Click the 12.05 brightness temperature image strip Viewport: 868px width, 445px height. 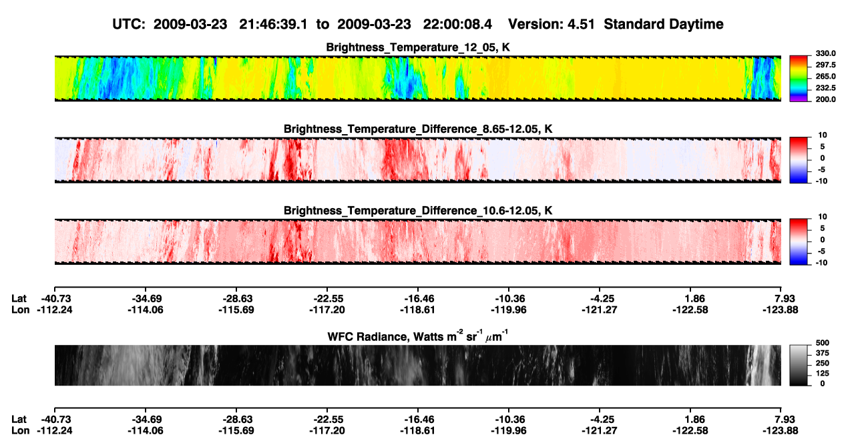point(417,78)
